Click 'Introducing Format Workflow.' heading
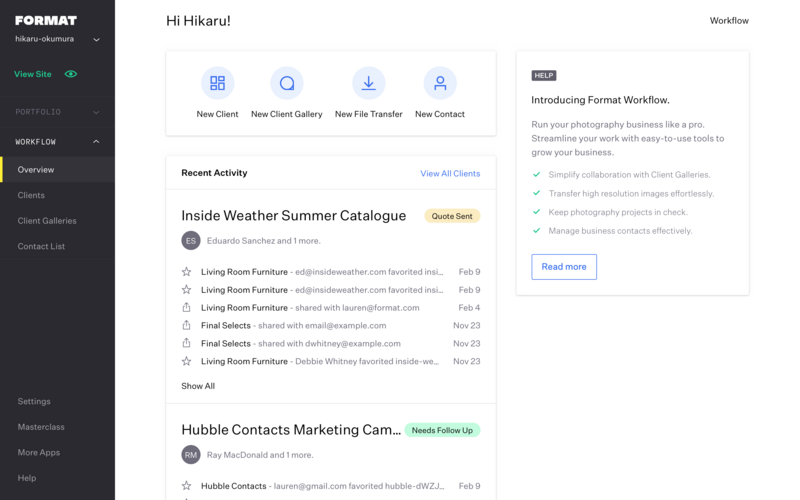The image size is (800, 500). pos(601,100)
